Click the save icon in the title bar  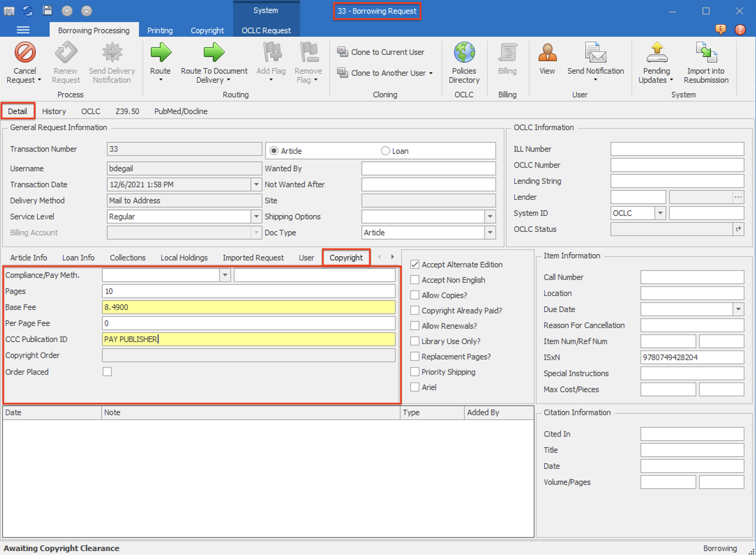coord(47,10)
